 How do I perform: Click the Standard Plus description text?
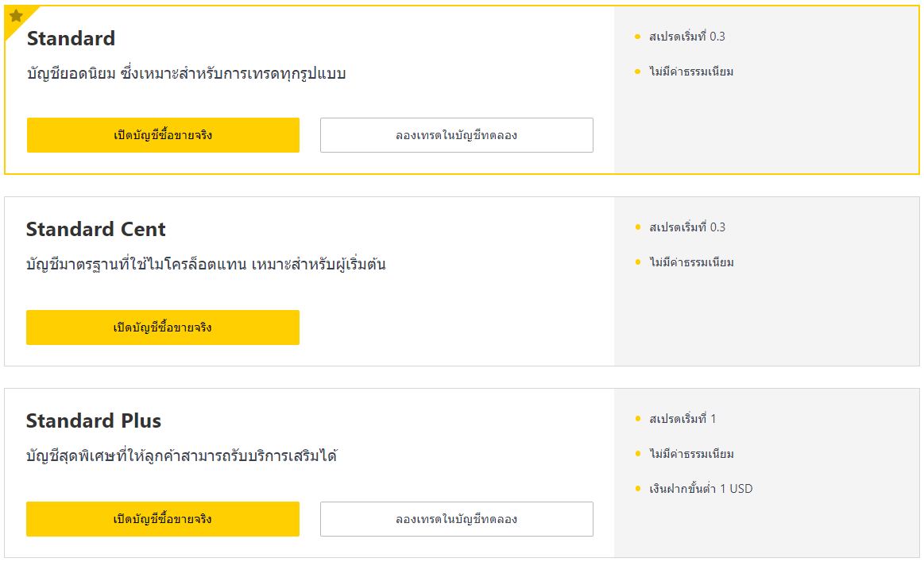[181, 455]
